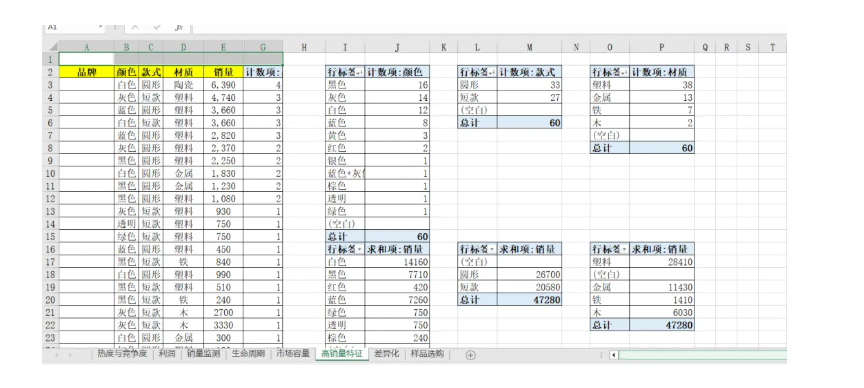Click the 3330 sales cell

coord(223,325)
